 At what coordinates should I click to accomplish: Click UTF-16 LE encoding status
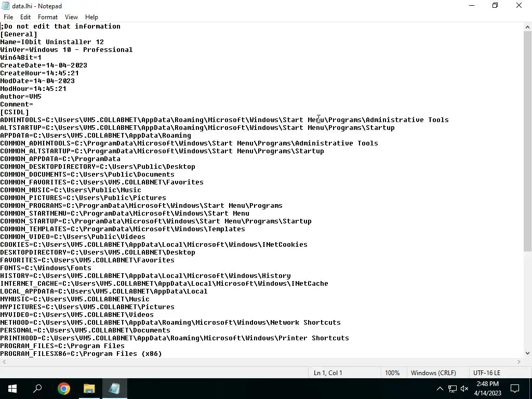[486, 373]
